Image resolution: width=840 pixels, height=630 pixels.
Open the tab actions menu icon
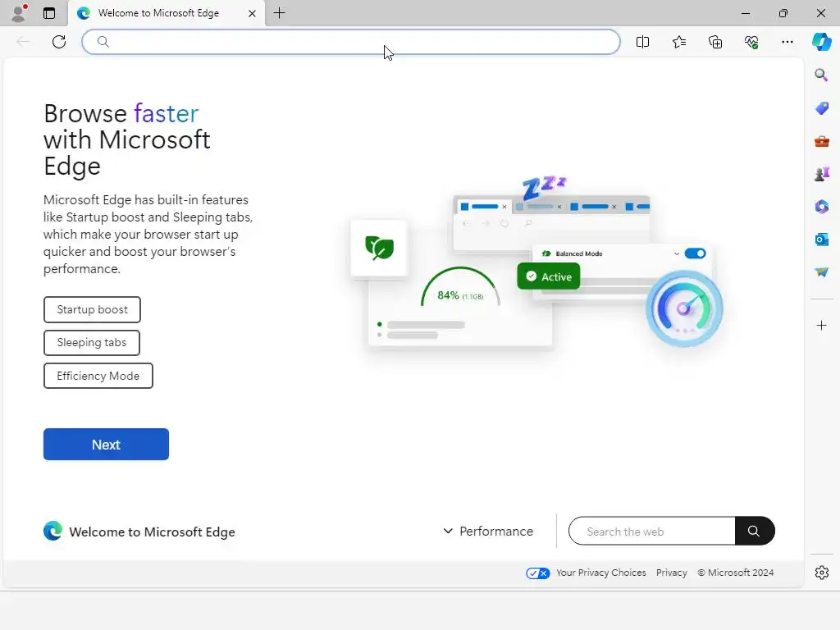point(49,13)
